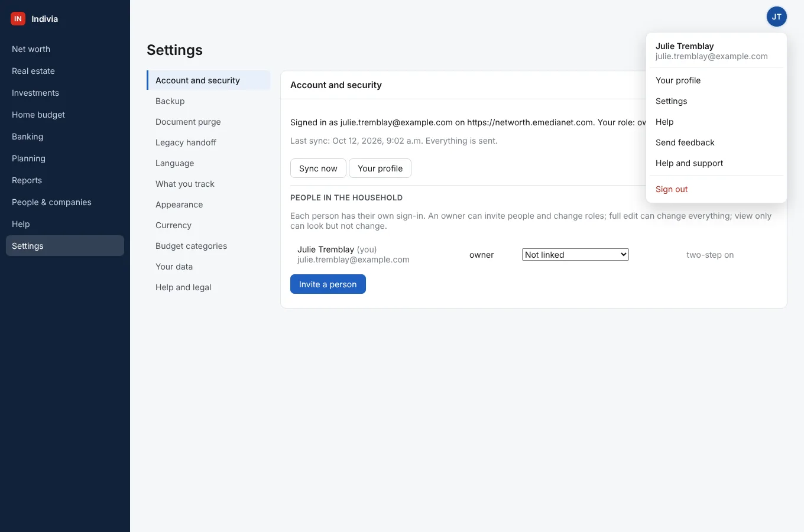
Task: Click Sign out in user menu
Action: tap(717, 189)
